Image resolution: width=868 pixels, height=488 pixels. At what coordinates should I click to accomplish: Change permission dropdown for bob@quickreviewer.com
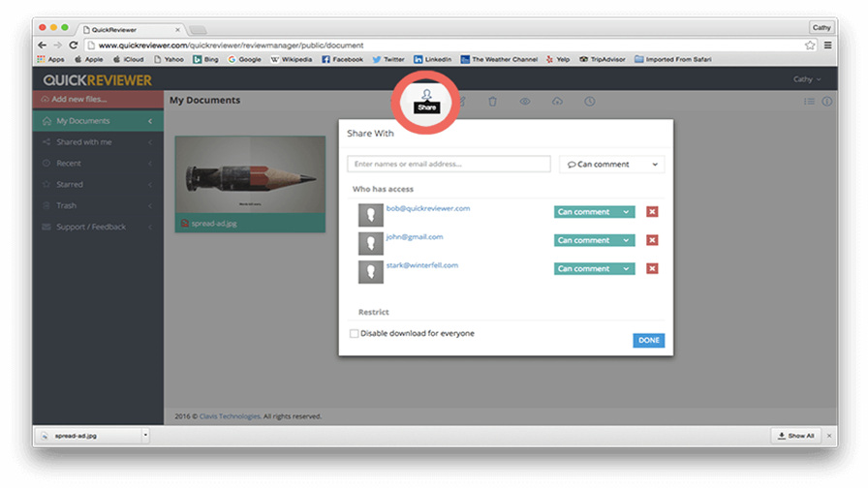click(594, 212)
